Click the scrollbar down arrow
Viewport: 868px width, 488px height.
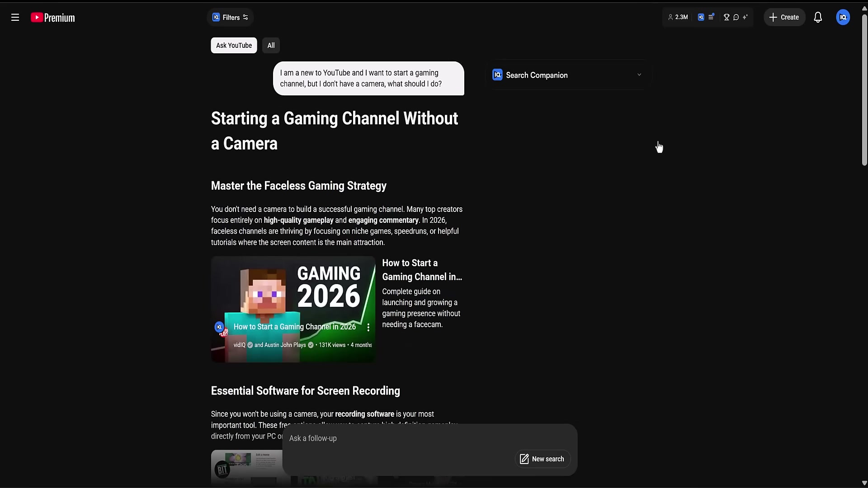pos(864,483)
